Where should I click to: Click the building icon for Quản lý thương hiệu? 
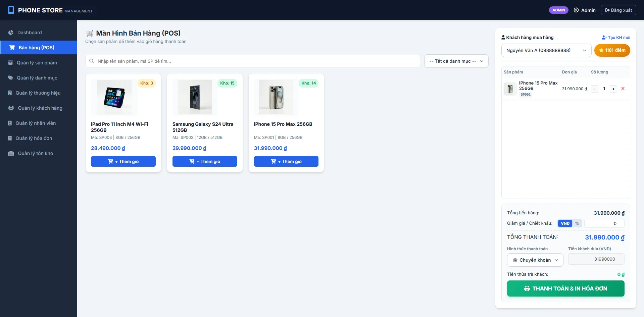tap(10, 93)
